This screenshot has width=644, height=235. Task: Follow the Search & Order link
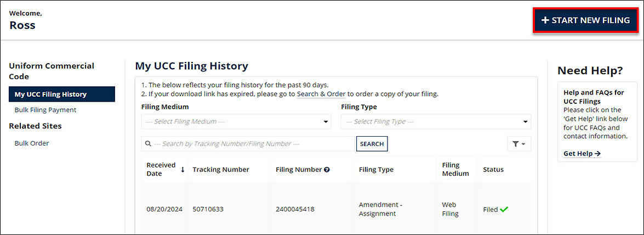[321, 94]
